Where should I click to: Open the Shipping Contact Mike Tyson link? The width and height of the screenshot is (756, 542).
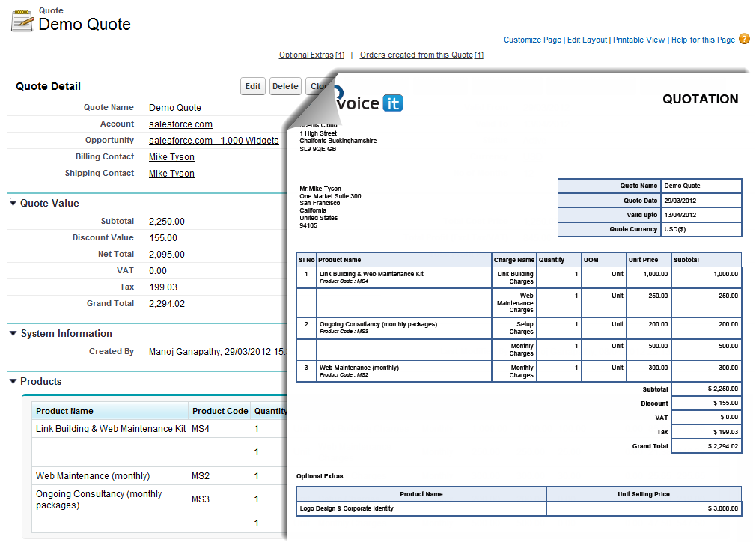click(171, 173)
